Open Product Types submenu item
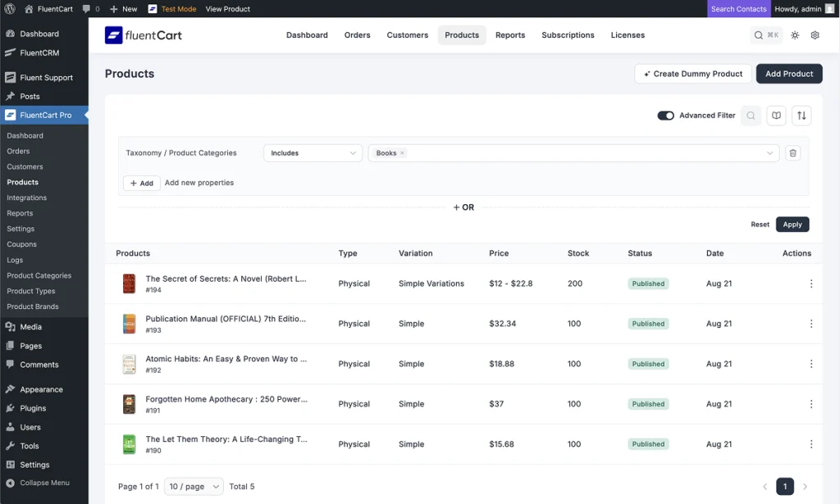This screenshot has height=504, width=840. pyautogui.click(x=31, y=291)
